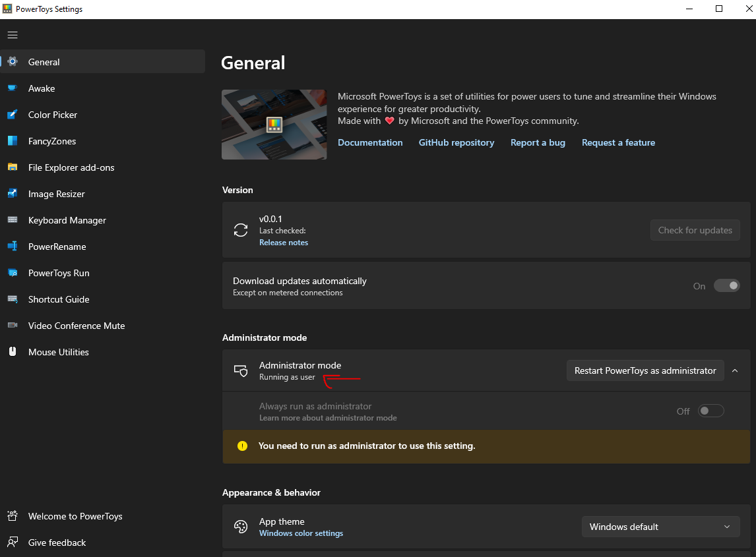
Task: Select the Video Conference Mute icon
Action: [x=13, y=326]
